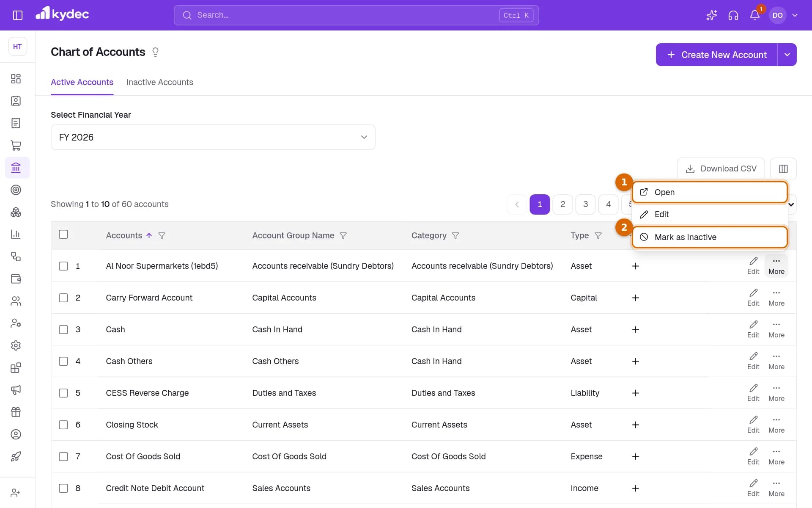
Task: Toggle the sidebar panel icon
Action: pyautogui.click(x=17, y=15)
